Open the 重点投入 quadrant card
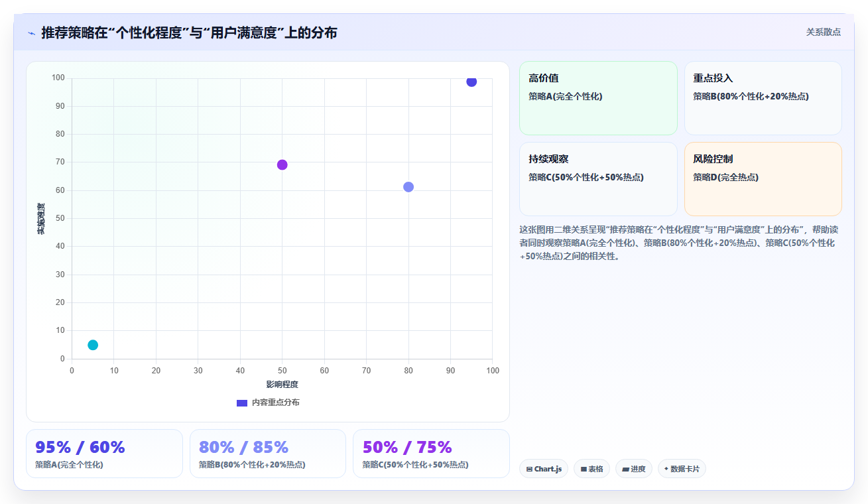 click(x=763, y=98)
